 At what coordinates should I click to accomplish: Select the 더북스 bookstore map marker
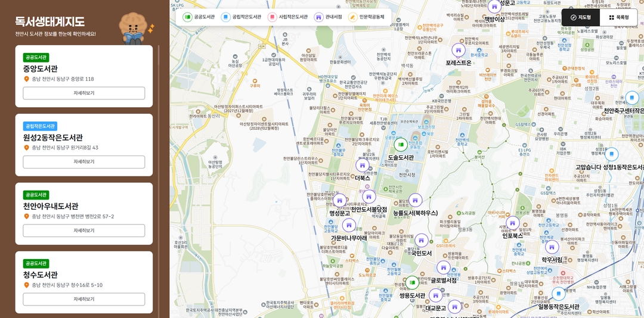362,165
